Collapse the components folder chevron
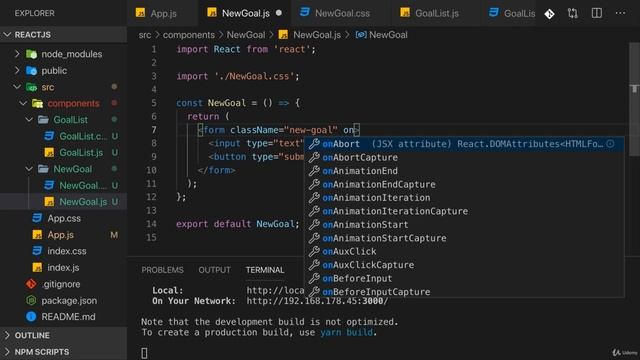 pyautogui.click(x=23, y=103)
